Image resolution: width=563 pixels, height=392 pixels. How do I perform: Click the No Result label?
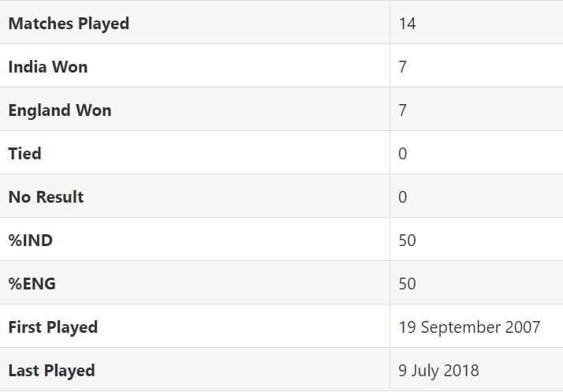pyautogui.click(x=46, y=197)
